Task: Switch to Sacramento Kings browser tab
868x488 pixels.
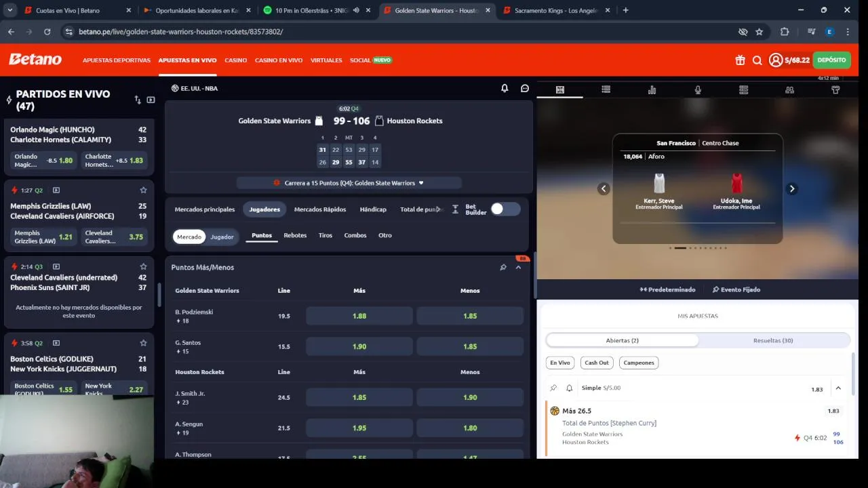Action: [x=555, y=10]
